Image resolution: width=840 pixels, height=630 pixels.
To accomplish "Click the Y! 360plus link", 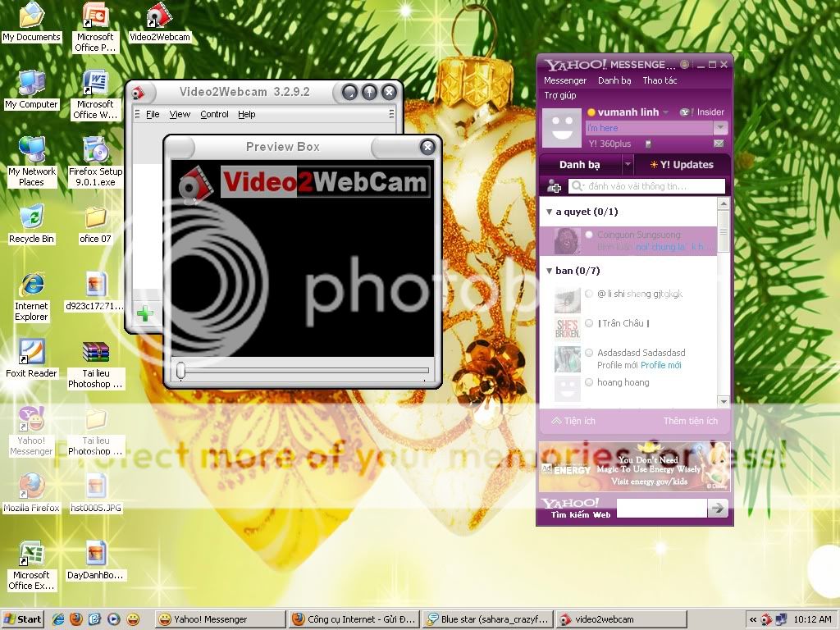I will (609, 144).
